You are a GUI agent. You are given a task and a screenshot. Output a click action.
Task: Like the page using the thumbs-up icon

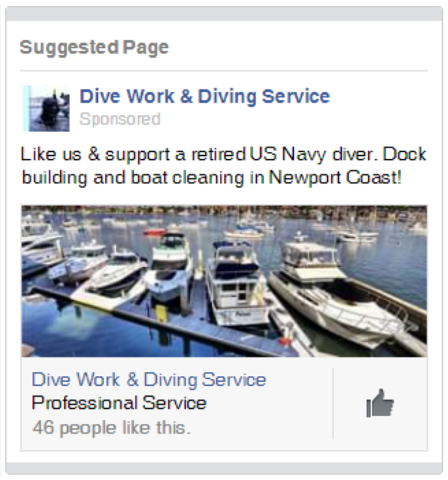[380, 403]
